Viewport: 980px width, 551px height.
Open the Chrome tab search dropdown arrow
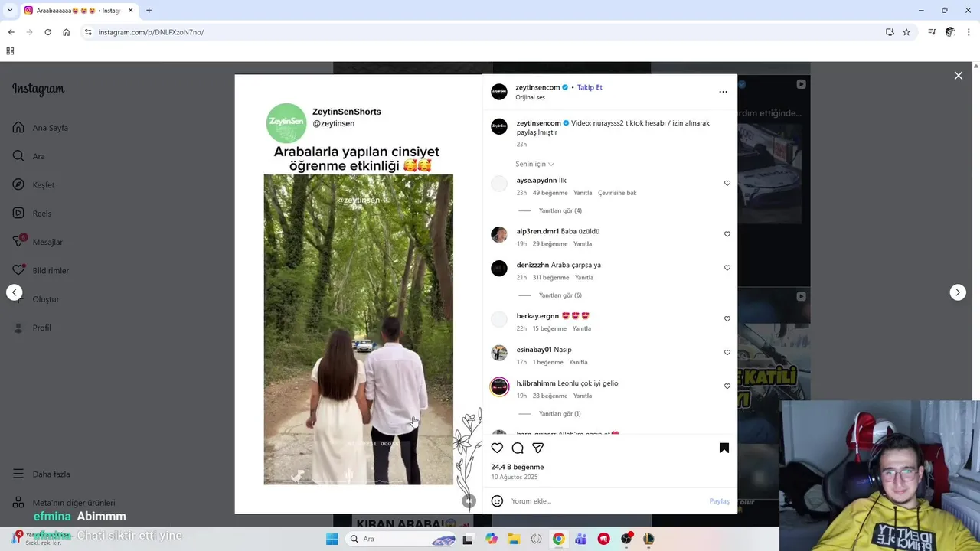click(10, 10)
